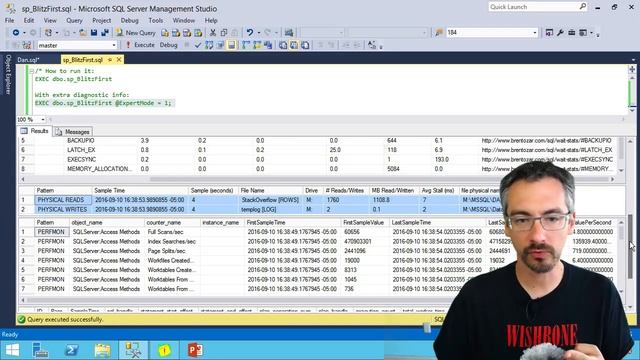Open the Windows Start button
Image resolution: width=640 pixels, height=360 pixels.
12,350
